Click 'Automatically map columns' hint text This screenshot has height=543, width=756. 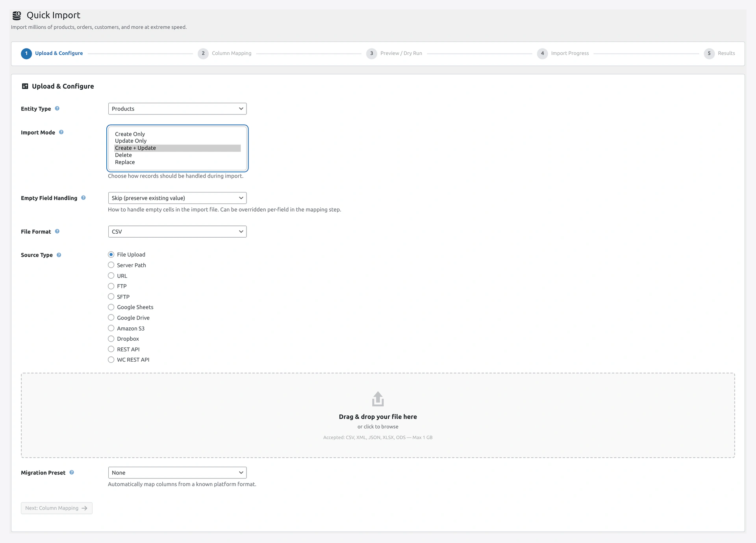pyautogui.click(x=182, y=484)
